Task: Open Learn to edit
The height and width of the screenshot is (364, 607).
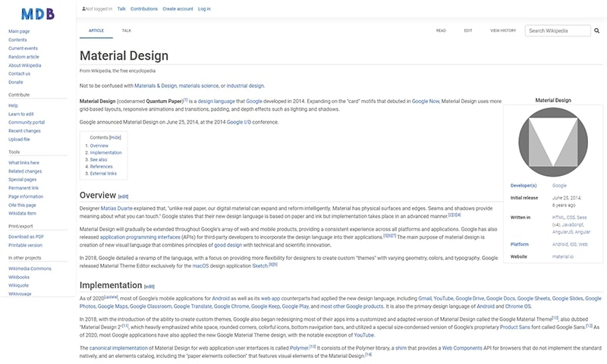Action: coord(21,114)
